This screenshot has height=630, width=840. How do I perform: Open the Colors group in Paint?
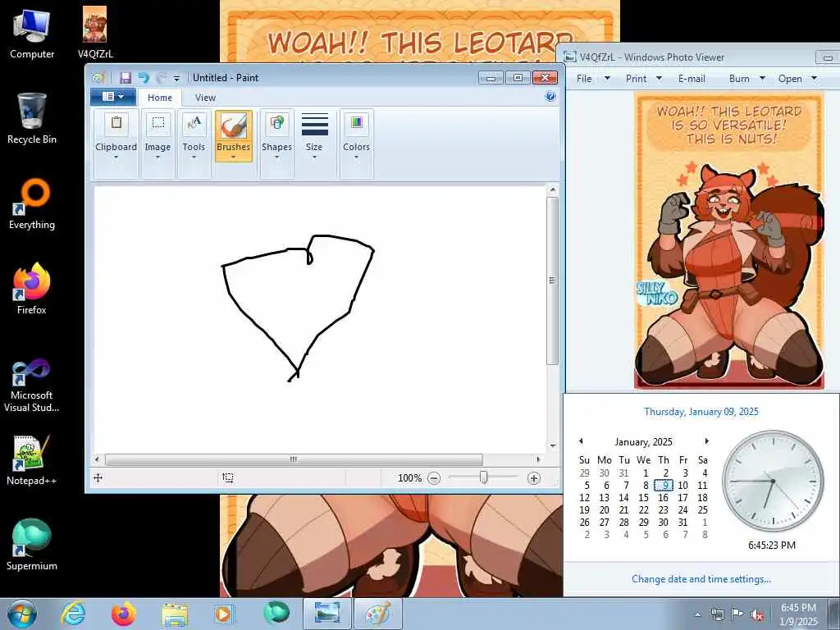point(356,143)
